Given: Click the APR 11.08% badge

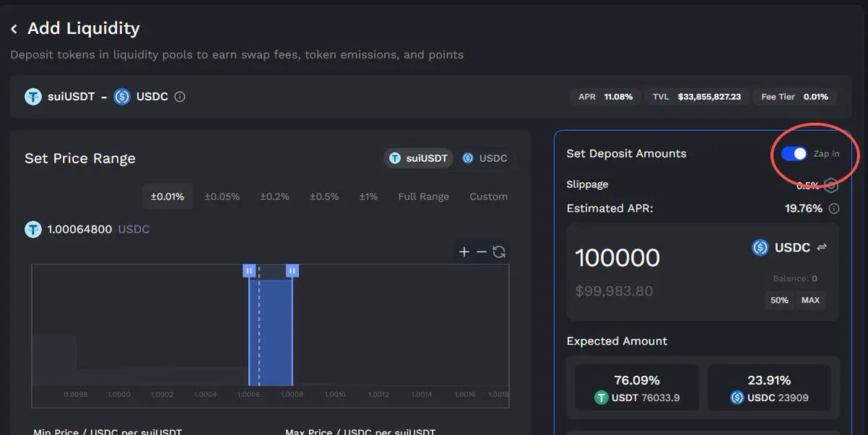Looking at the screenshot, I should coord(605,96).
